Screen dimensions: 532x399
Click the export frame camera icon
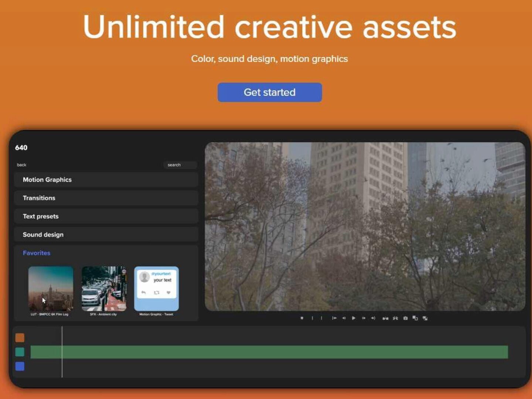pyautogui.click(x=405, y=318)
